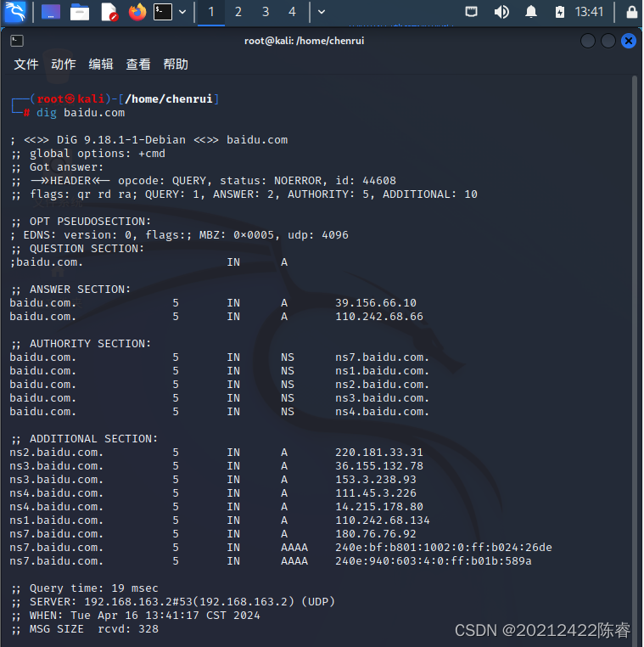Viewport: 644px width, 647px height.
Task: Switch to workspace 2
Action: (x=238, y=12)
